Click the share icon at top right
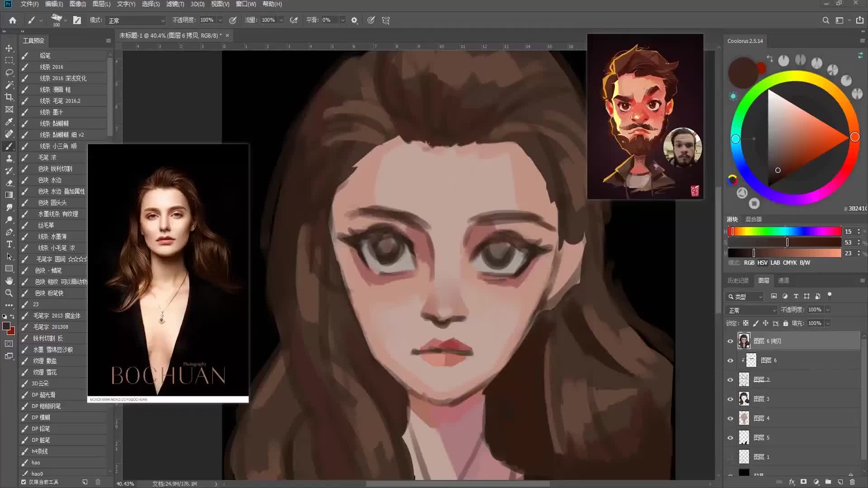 click(859, 20)
